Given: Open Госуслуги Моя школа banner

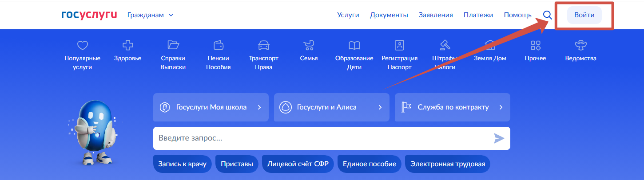Looking at the screenshot, I should pos(211,107).
